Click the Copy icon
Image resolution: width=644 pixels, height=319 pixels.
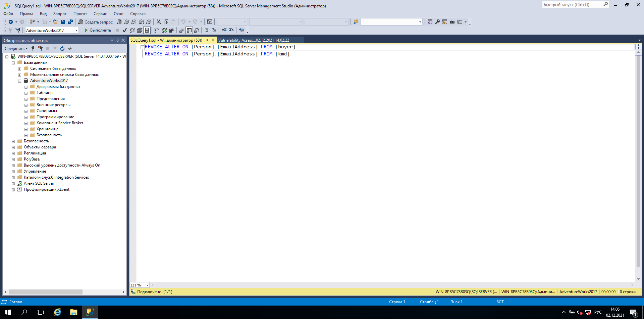click(166, 22)
